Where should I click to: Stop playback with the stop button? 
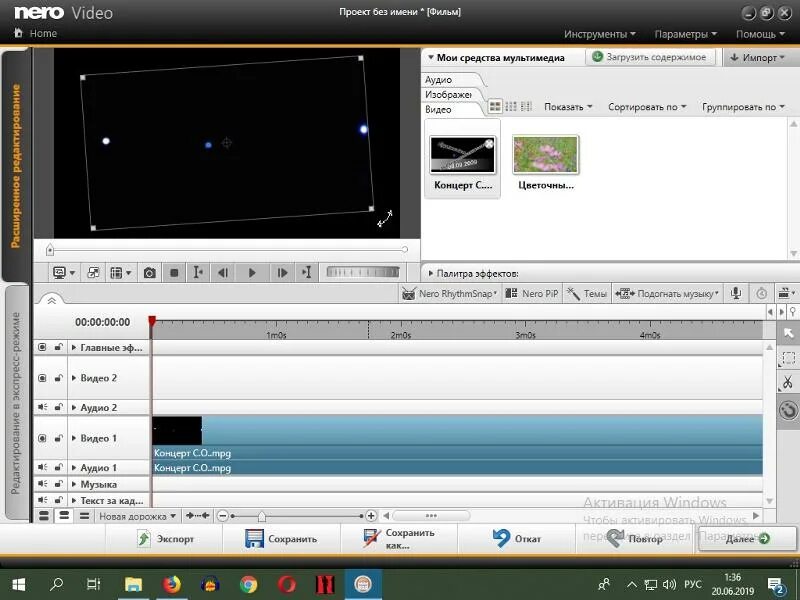[x=174, y=273]
